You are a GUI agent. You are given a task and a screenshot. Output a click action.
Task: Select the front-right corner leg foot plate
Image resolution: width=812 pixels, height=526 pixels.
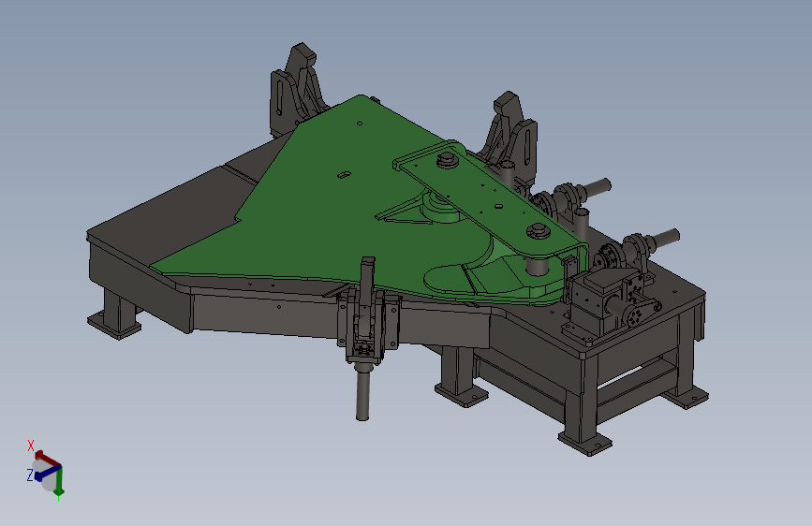585,444
